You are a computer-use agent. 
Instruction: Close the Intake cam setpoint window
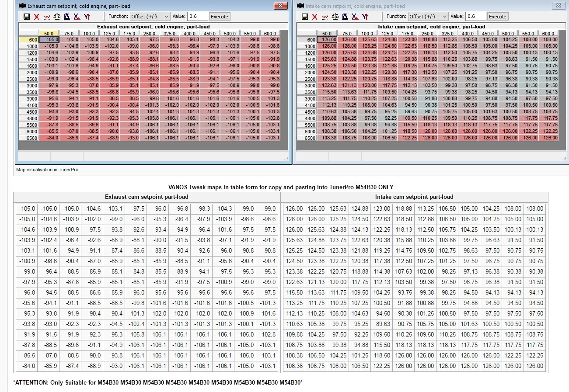(x=558, y=6)
